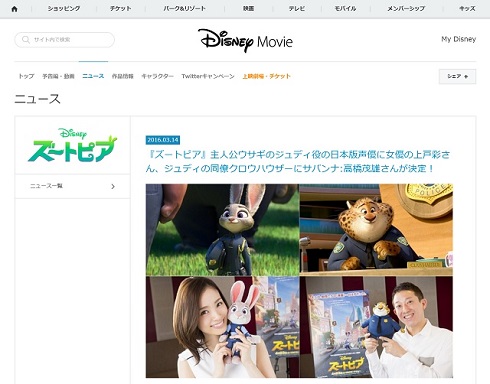Open チケット in top navigation

click(120, 9)
